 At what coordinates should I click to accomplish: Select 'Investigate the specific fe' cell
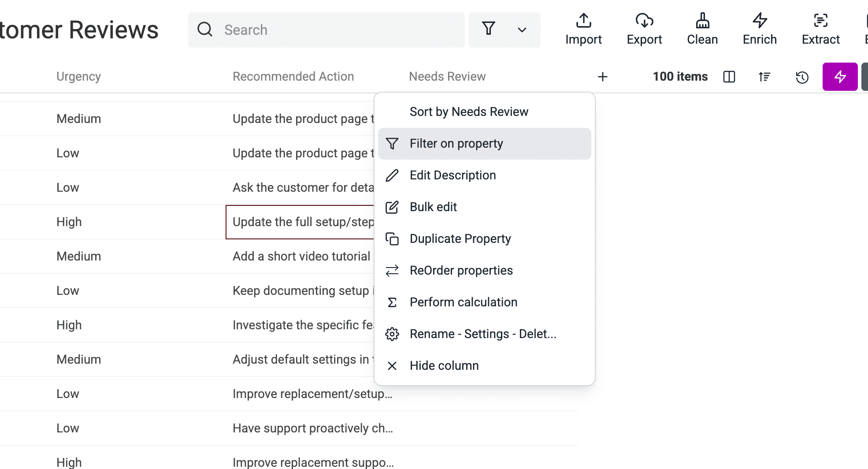tap(300, 325)
